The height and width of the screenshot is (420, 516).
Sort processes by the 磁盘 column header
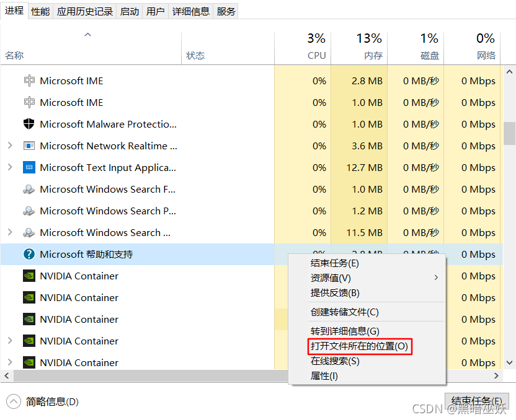tap(416, 48)
